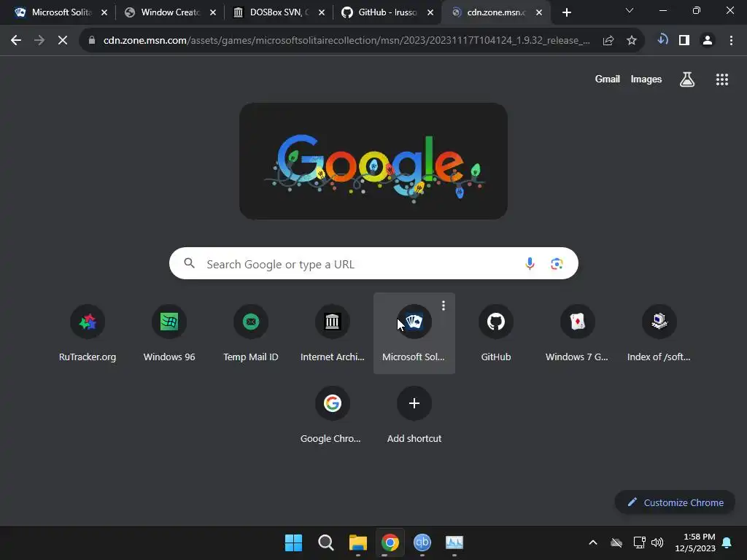Open the Windows 7 Games shortcut
Viewport: 747px width, 560px height.
point(578,333)
